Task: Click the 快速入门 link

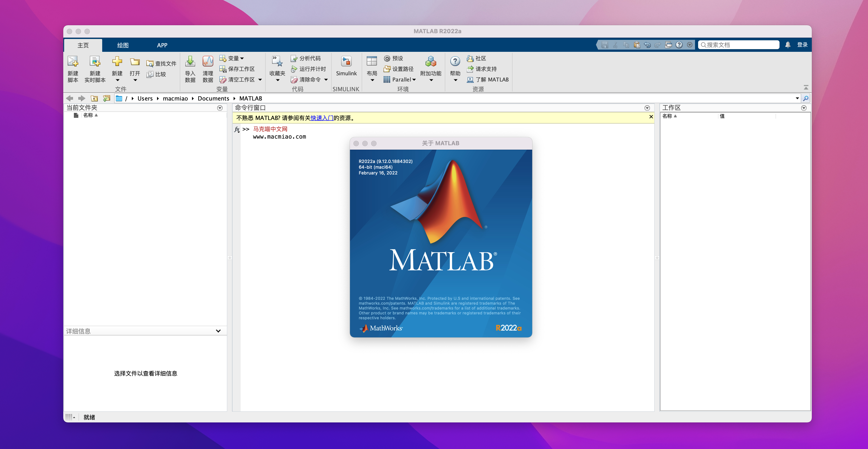Action: pos(322,118)
